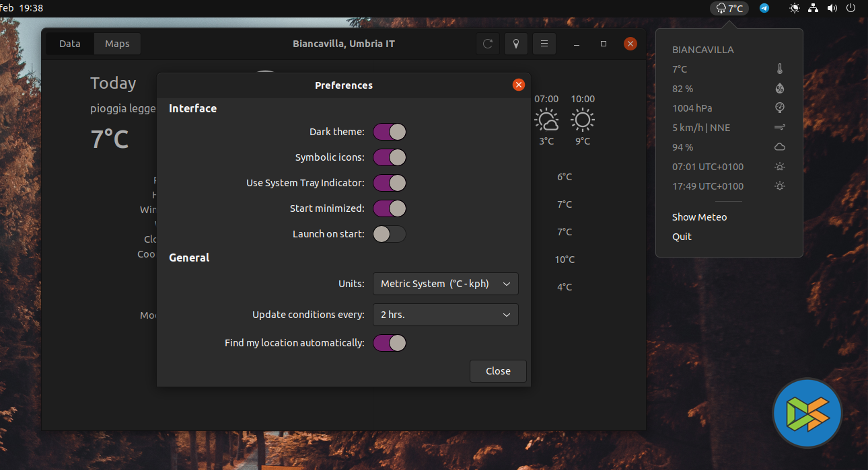Open the Telegram tray icon
868x470 pixels.
click(764, 8)
